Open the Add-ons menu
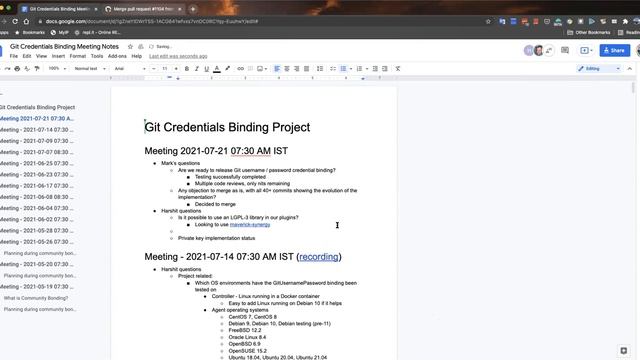The height and width of the screenshot is (360, 640). pos(117,56)
